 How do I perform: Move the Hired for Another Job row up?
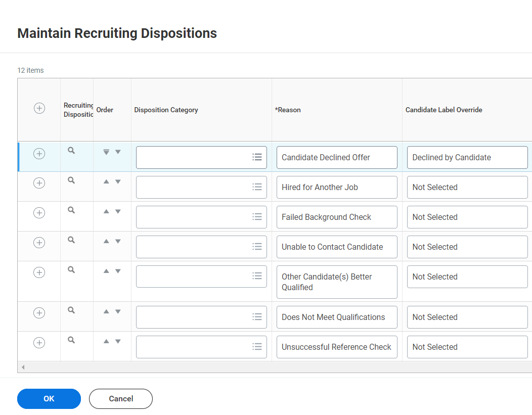(106, 180)
